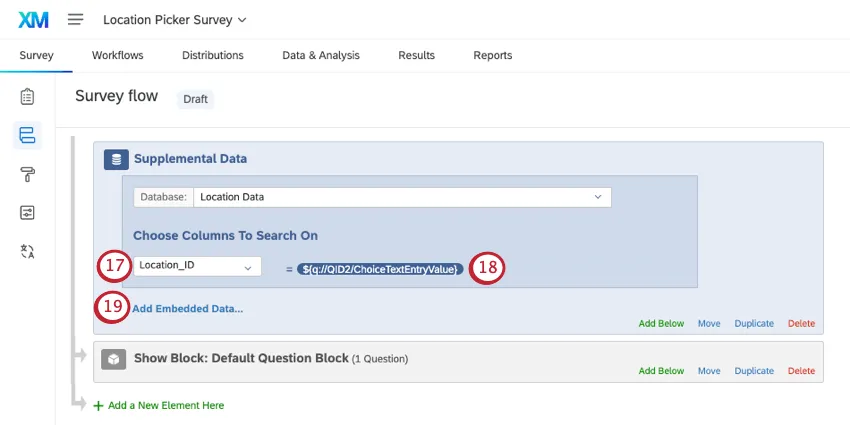Click Add a New Element Here
The height and width of the screenshot is (425, 850).
click(165, 405)
